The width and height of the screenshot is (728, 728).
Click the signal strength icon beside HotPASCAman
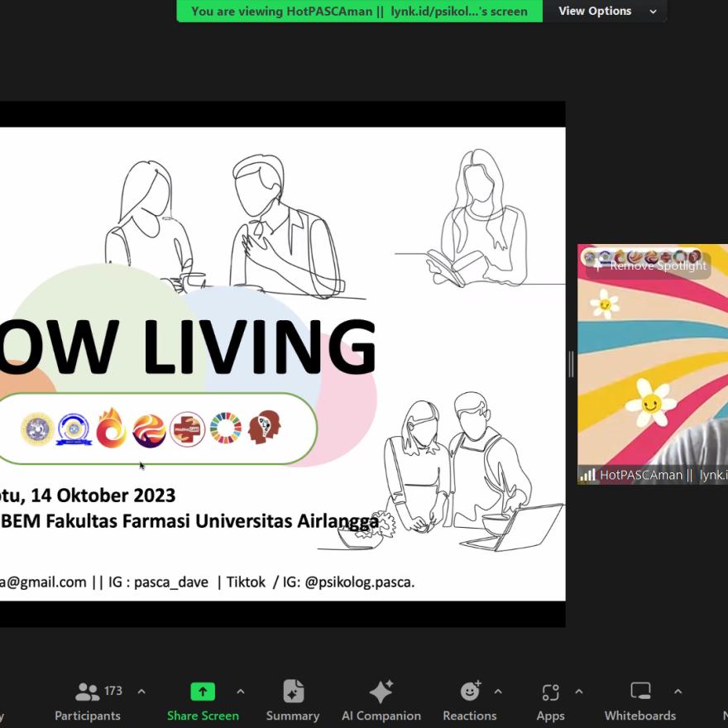coord(587,475)
